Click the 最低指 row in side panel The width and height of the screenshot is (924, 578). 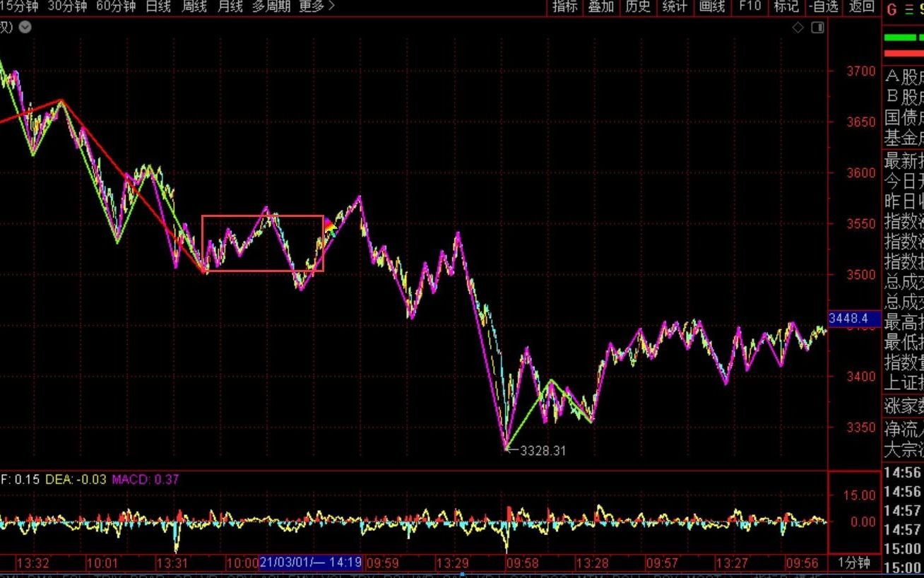click(x=904, y=343)
